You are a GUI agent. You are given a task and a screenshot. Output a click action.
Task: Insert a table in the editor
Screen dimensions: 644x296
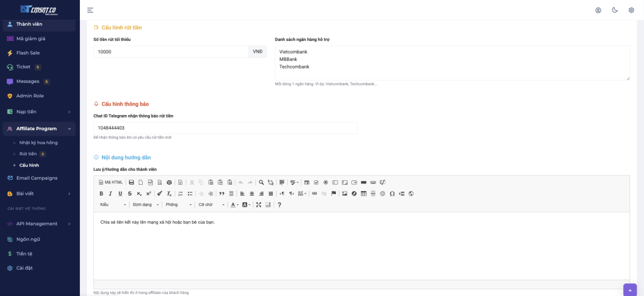364,194
